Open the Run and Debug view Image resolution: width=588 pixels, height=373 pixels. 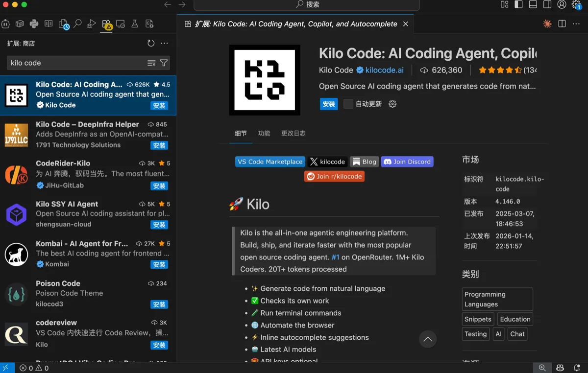92,24
